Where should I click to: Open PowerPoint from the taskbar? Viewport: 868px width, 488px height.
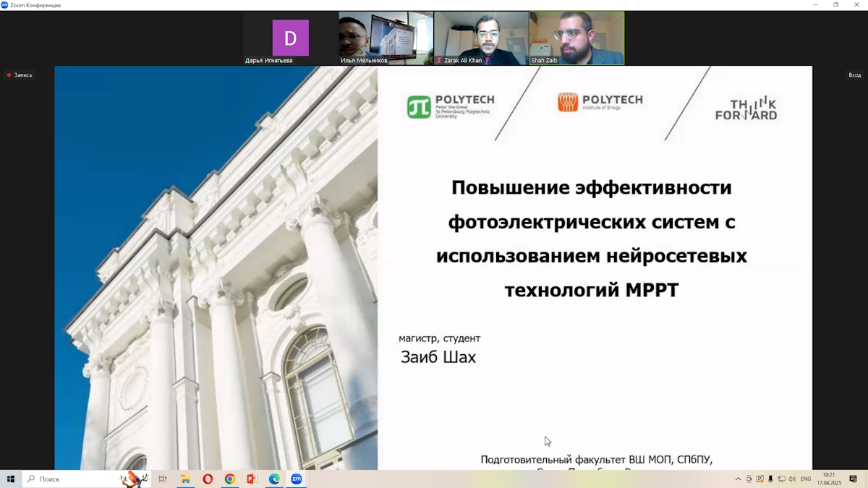(x=252, y=479)
